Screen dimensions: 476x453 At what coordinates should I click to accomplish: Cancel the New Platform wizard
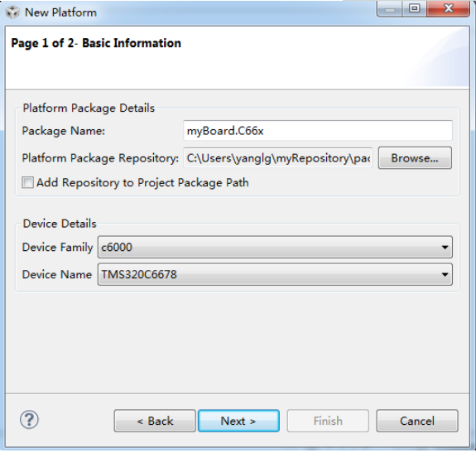417,422
